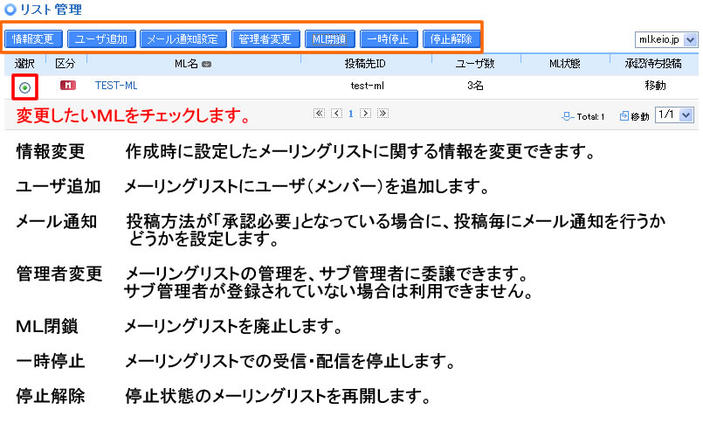Jump to last page using the double-right arrow
Viewport: 703px width, 437px height.
(382, 113)
